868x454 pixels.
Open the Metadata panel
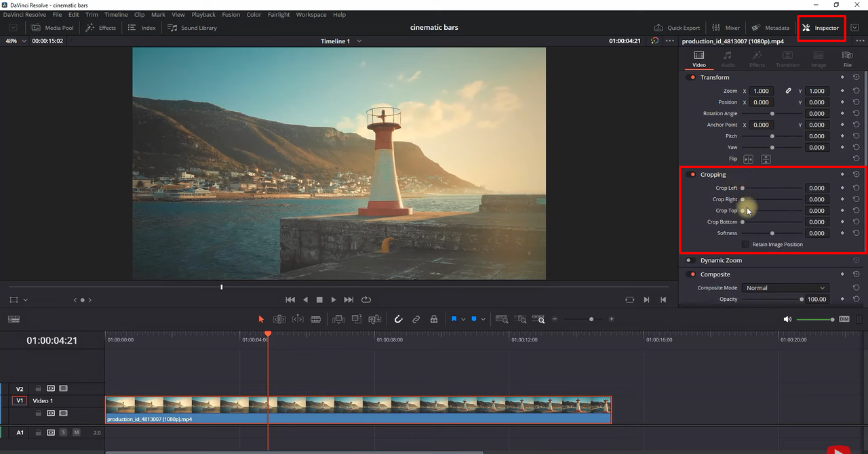pos(770,28)
